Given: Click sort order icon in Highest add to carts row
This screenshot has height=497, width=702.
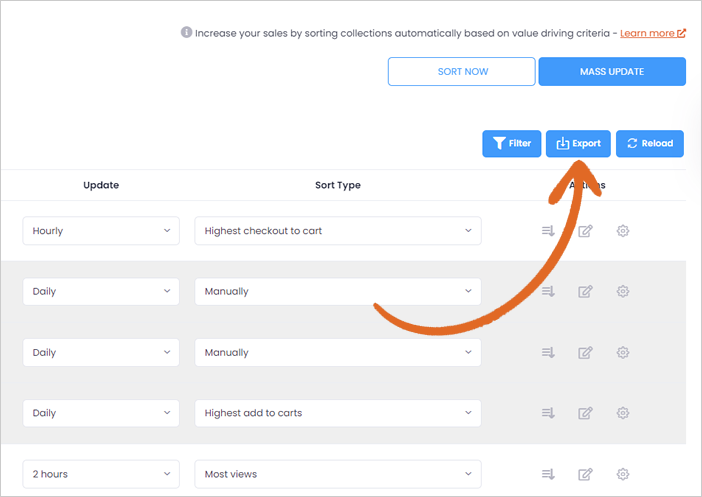Looking at the screenshot, I should click(x=548, y=413).
